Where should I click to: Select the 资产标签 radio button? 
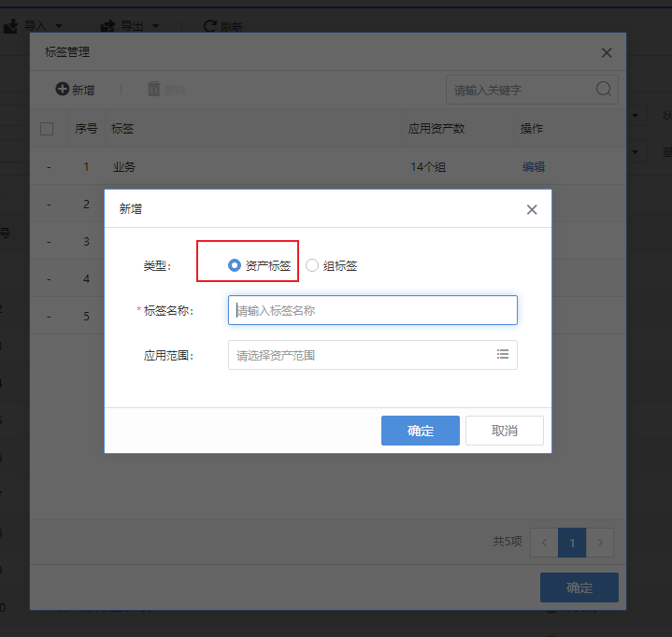tap(235, 265)
